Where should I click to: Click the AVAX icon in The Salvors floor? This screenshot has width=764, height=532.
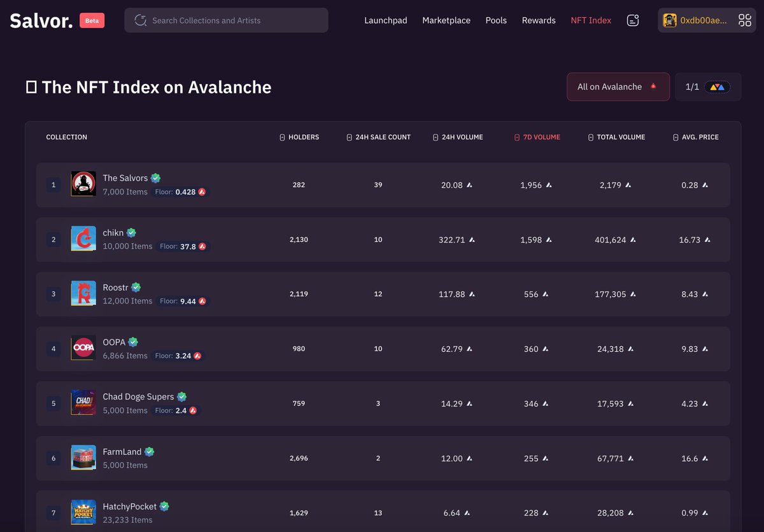pyautogui.click(x=202, y=192)
